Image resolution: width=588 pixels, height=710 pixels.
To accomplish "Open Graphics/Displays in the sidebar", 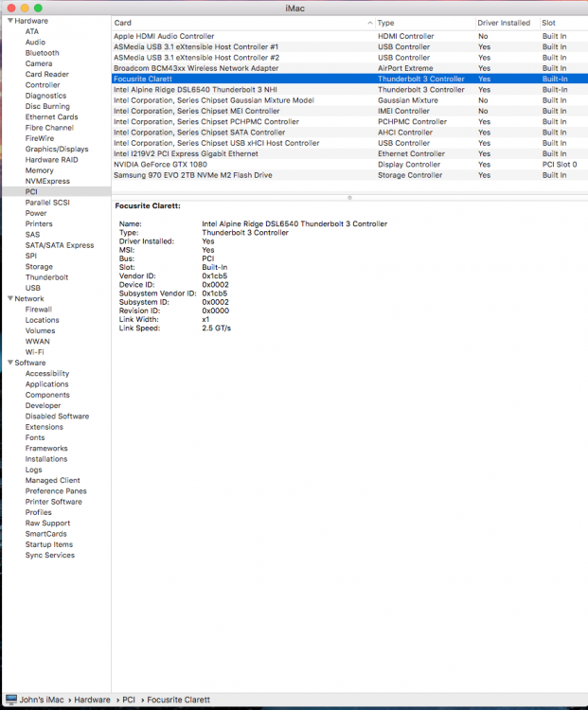I will [x=57, y=149].
